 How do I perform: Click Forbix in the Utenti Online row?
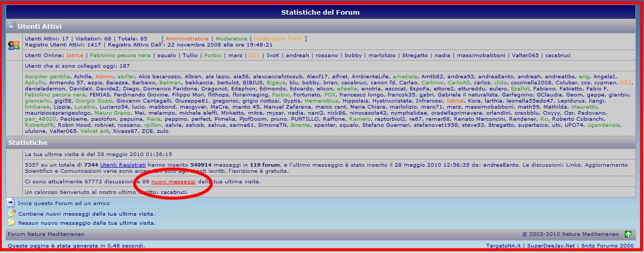(x=213, y=55)
